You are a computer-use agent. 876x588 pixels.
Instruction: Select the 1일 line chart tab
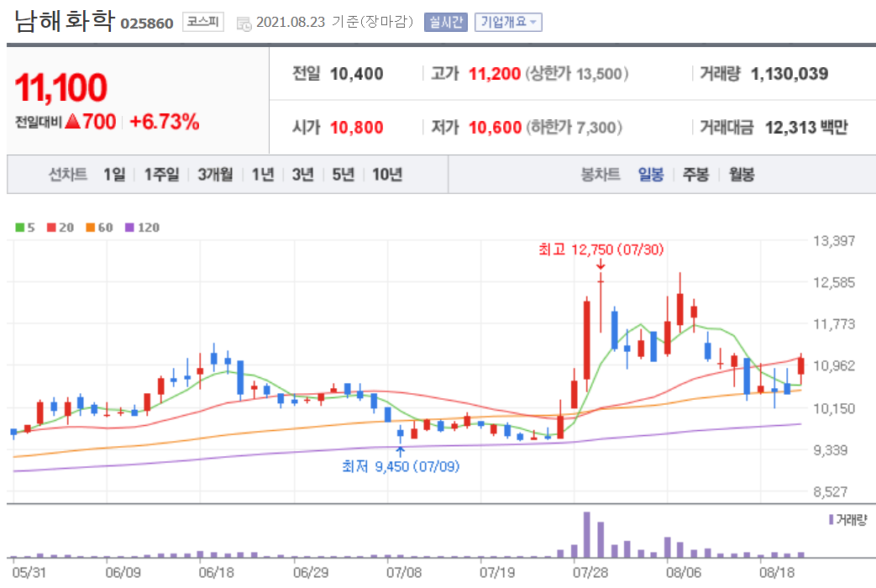[114, 175]
